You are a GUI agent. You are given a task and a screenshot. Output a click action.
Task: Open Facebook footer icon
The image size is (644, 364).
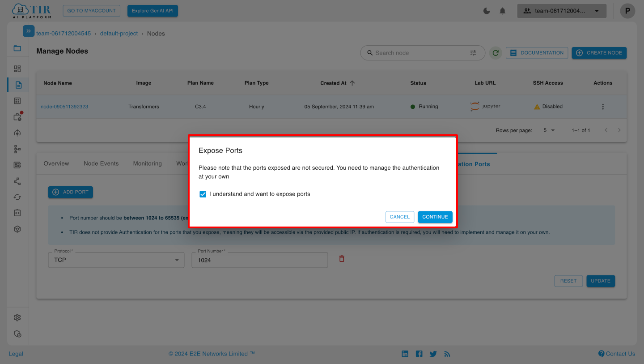(x=419, y=354)
